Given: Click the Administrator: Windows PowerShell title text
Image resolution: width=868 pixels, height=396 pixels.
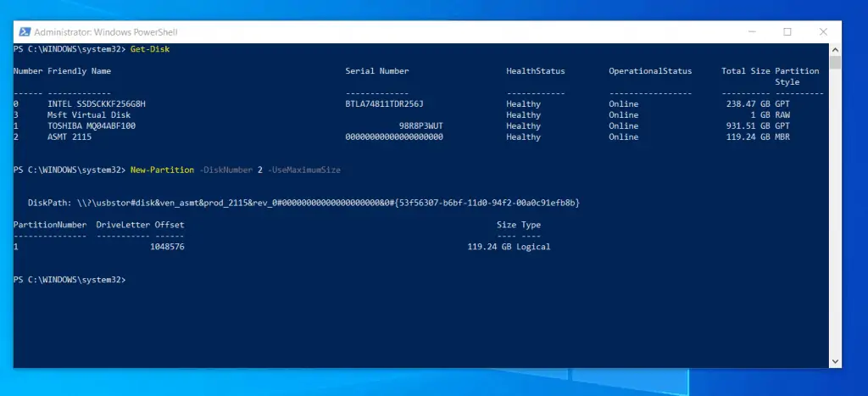Looking at the screenshot, I should [x=106, y=32].
